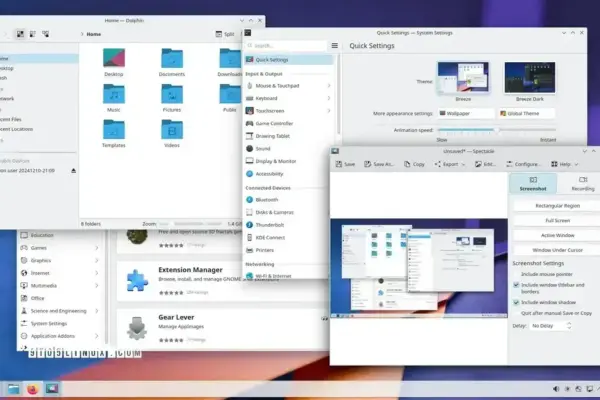The height and width of the screenshot is (400, 600).
Task: Expand the Keyboard settings chevron
Action: [329, 98]
